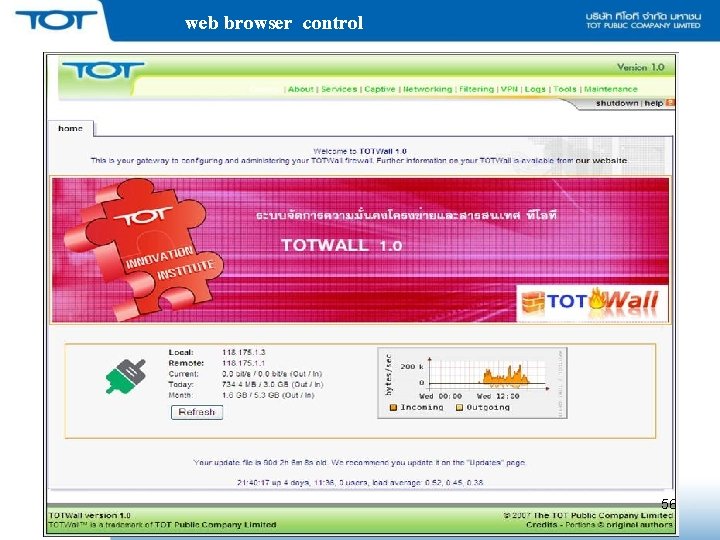Open the VPN menu

tap(509, 89)
